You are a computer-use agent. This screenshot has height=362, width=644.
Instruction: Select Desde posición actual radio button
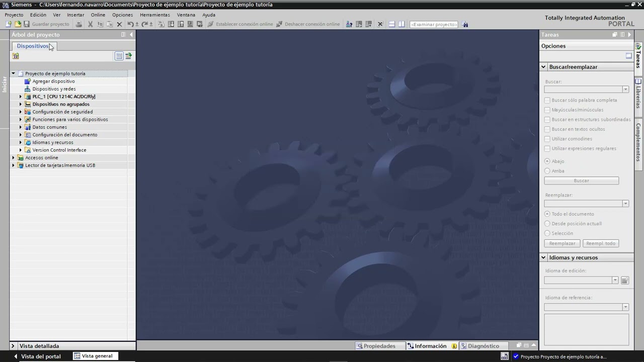pos(547,223)
